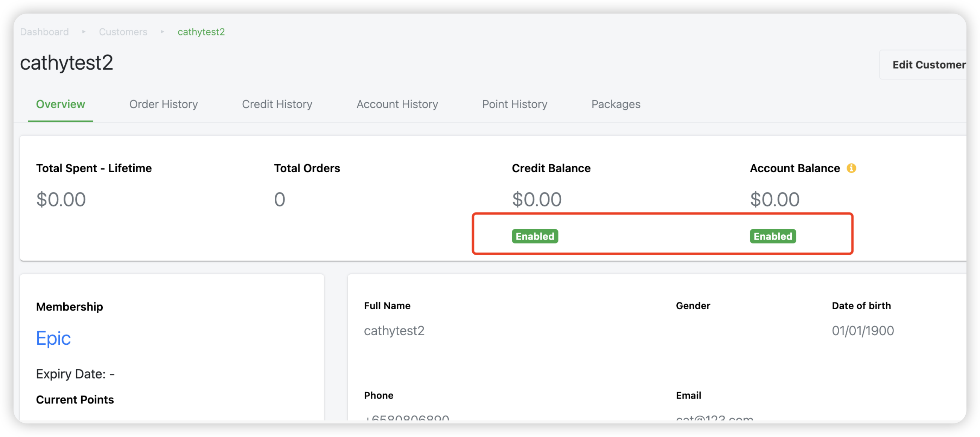Open Customers breadcrumb link

tap(123, 32)
